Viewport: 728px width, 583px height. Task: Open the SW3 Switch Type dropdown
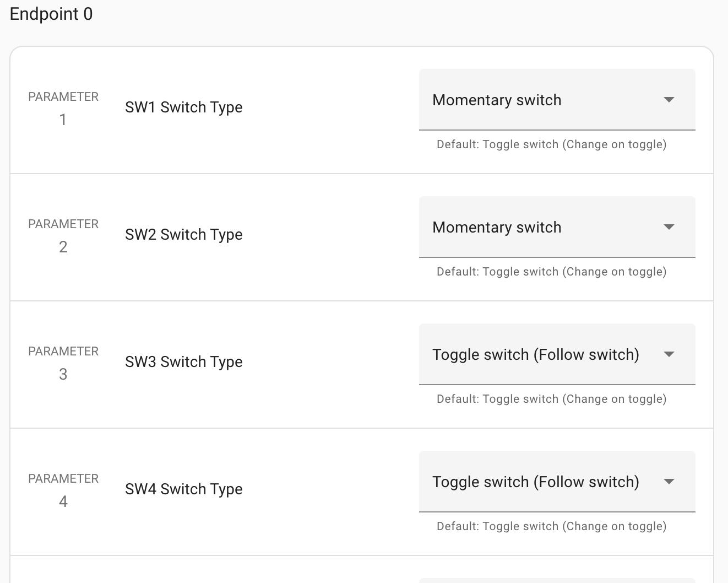pyautogui.click(x=557, y=354)
